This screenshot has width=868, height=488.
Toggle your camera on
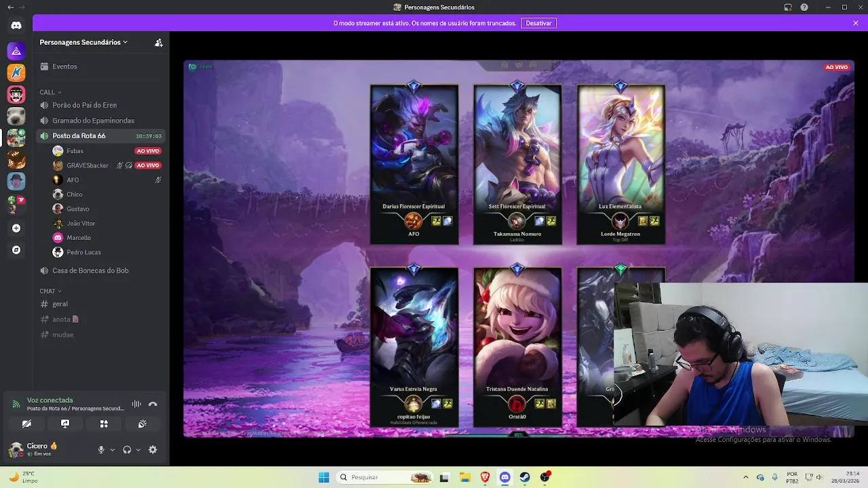(26, 424)
